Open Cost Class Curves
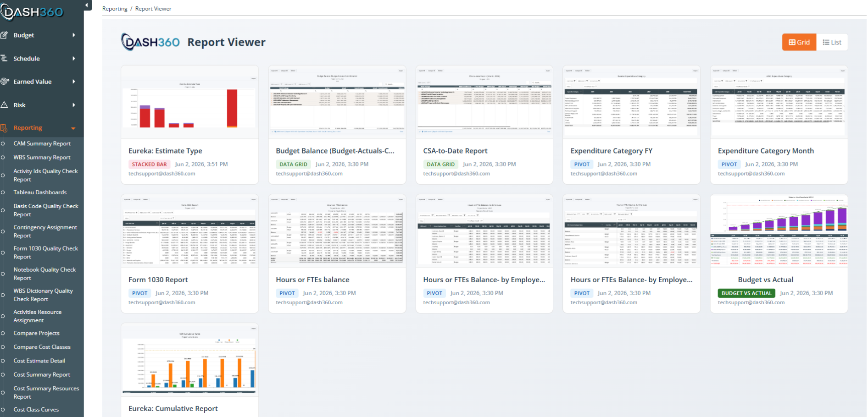Image resolution: width=868 pixels, height=417 pixels. [36, 410]
